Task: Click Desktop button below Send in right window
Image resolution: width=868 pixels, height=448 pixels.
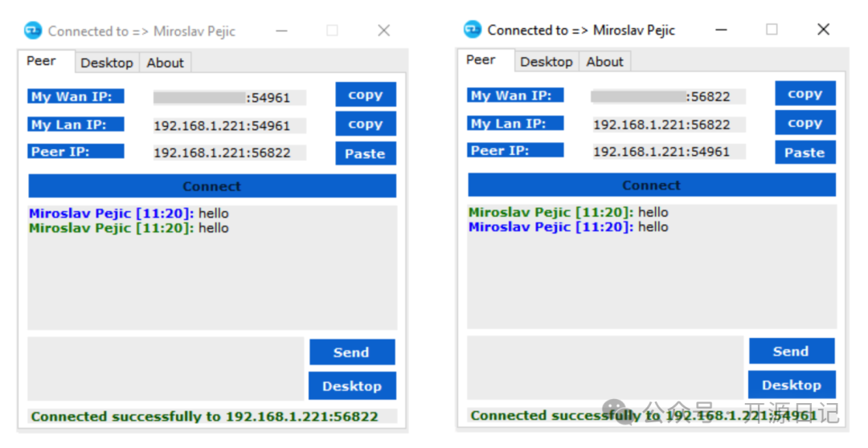Action: pyautogui.click(x=792, y=385)
